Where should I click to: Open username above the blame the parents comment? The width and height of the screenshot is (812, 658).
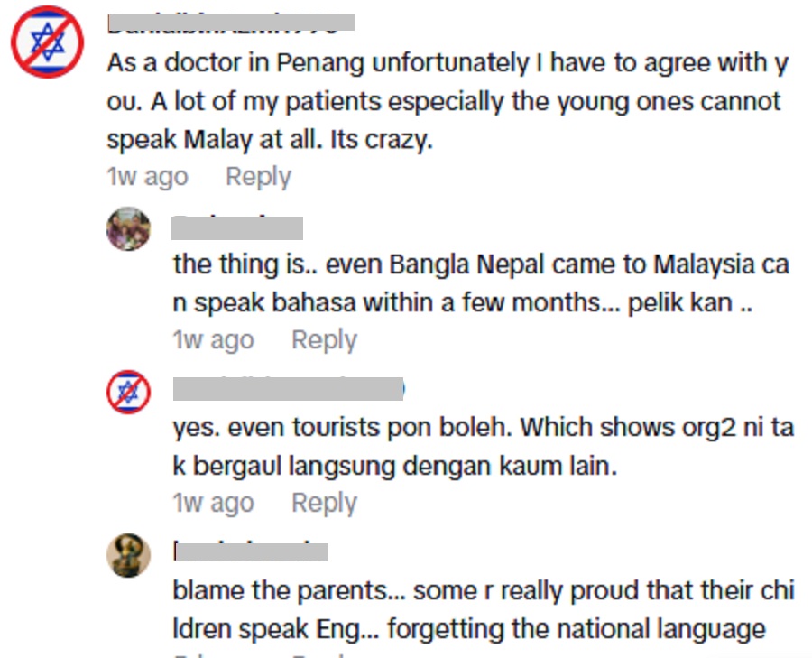250,550
